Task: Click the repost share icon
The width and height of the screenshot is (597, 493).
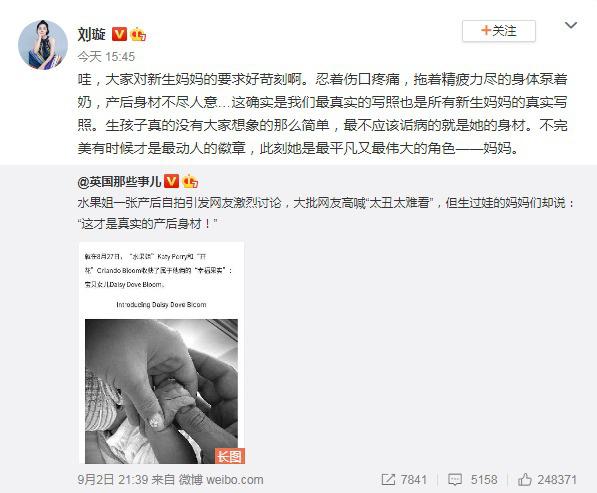Action: (x=388, y=479)
